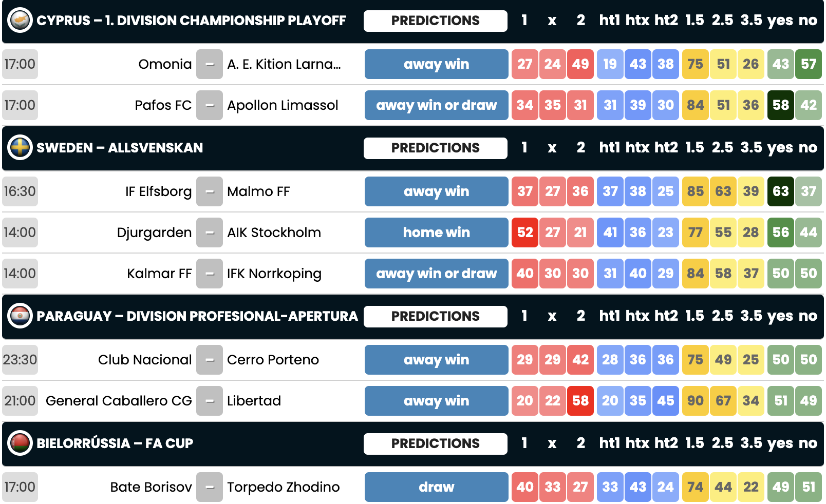Image resolution: width=826 pixels, height=504 pixels.
Task: Click the Cyprus flag icon
Action: 20,21
